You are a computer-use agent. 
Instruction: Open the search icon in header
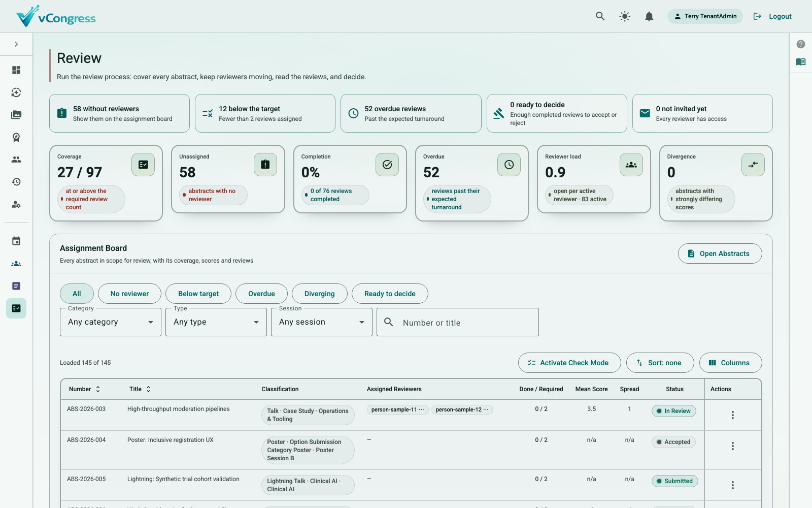(x=600, y=16)
